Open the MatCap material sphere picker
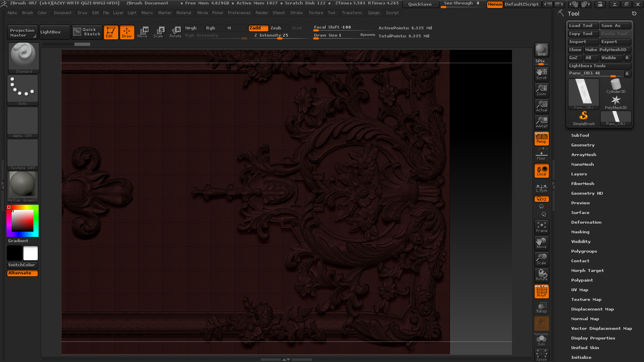 (23, 185)
